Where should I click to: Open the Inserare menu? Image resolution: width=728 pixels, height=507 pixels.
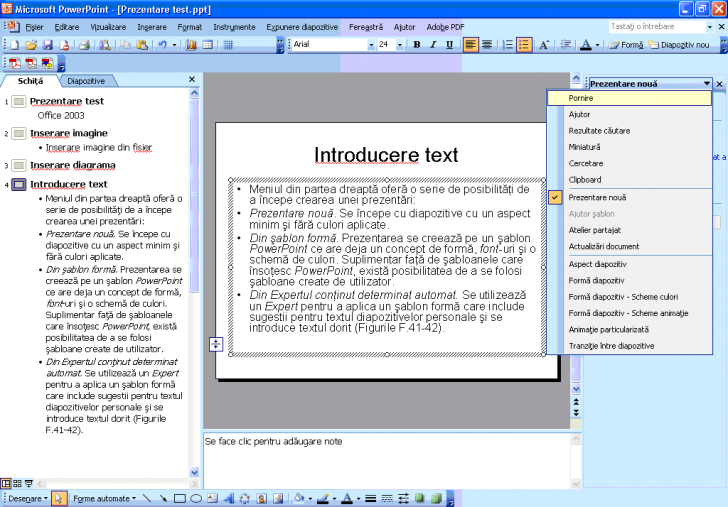152,27
